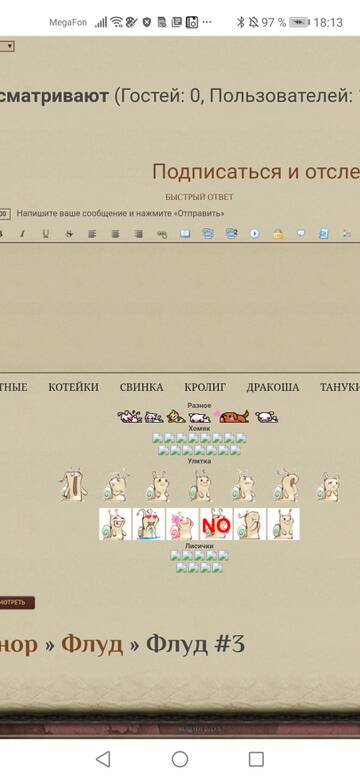Pick the orange cat smiley under Разное
Image resolution: width=360 pixels, height=780 pixels.
pos(176,417)
